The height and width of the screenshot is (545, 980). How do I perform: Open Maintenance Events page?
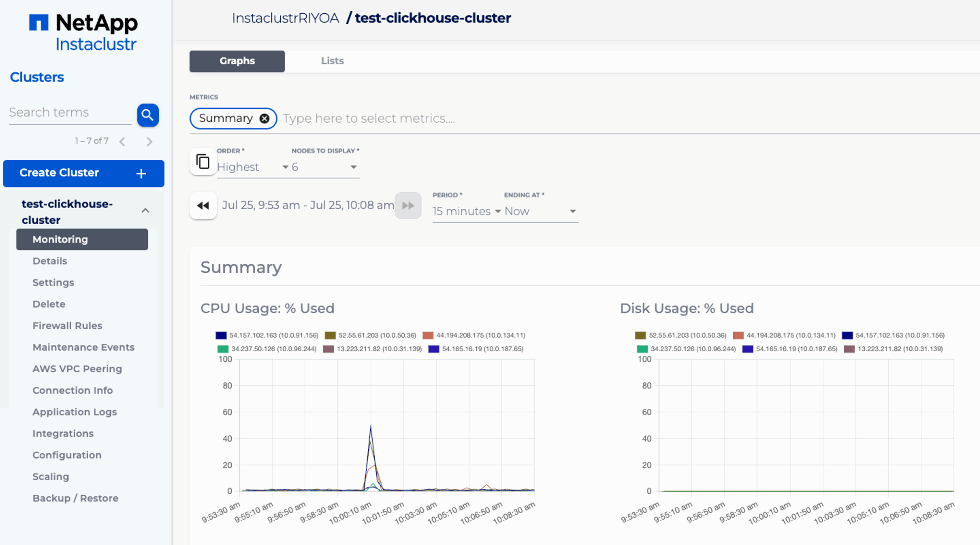tap(83, 347)
